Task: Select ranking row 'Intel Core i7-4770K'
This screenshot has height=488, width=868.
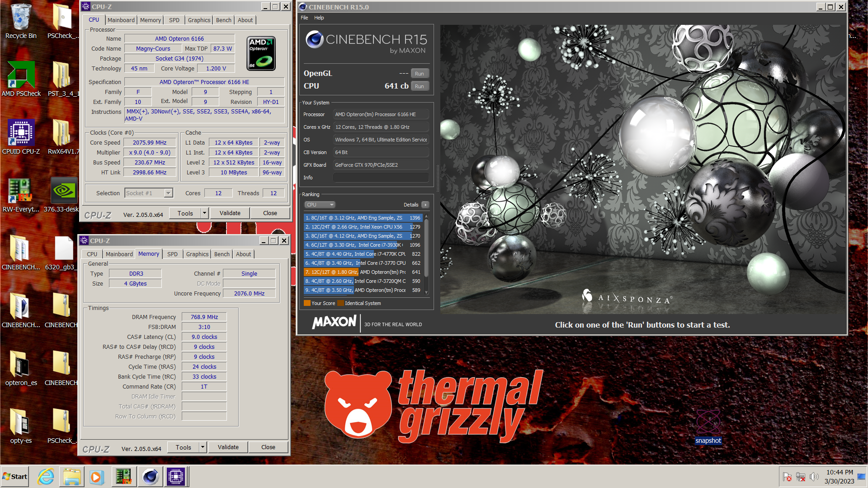Action: [x=363, y=254]
